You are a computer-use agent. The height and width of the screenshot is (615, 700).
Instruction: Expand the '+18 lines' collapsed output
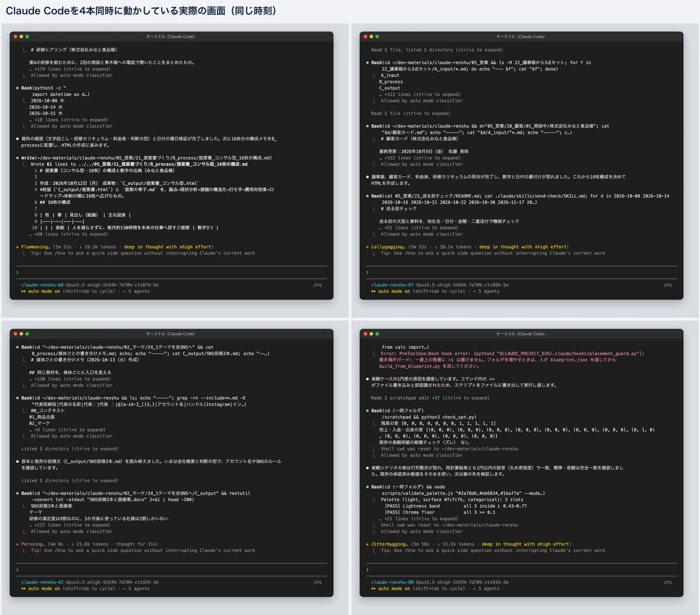(x=69, y=120)
